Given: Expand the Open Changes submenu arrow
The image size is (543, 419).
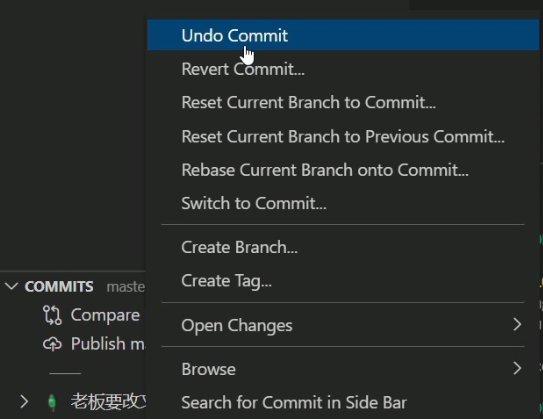Looking at the screenshot, I should point(517,324).
